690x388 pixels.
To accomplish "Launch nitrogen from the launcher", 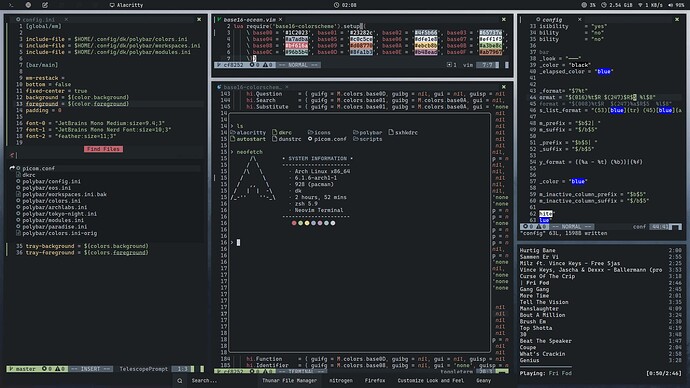I will tap(341, 381).
